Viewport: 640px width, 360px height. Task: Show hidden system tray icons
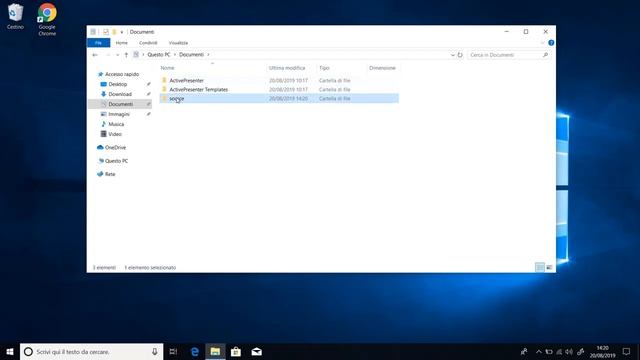coord(539,351)
